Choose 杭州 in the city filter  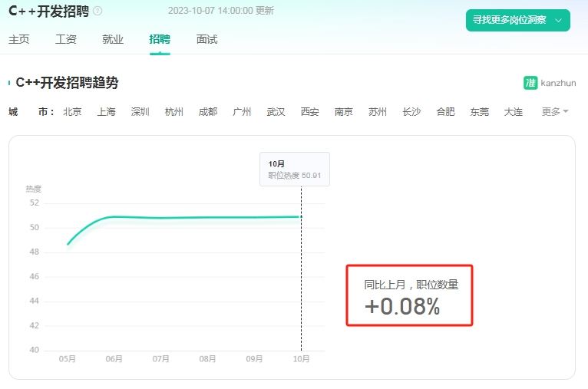pyautogui.click(x=174, y=112)
